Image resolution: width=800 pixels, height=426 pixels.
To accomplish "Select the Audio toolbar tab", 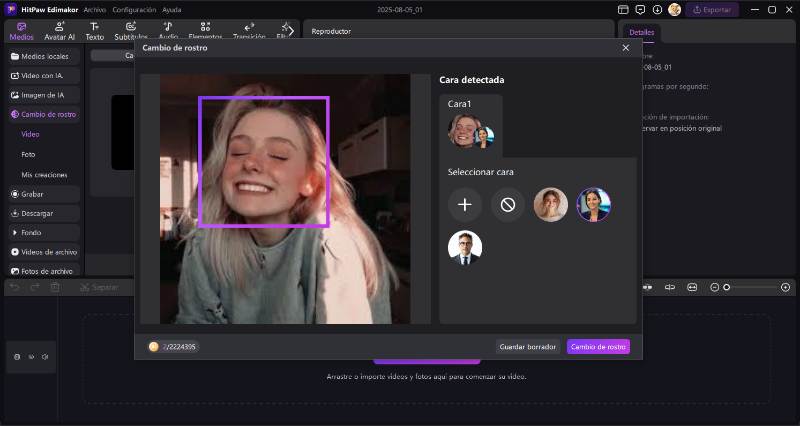I will (x=168, y=31).
